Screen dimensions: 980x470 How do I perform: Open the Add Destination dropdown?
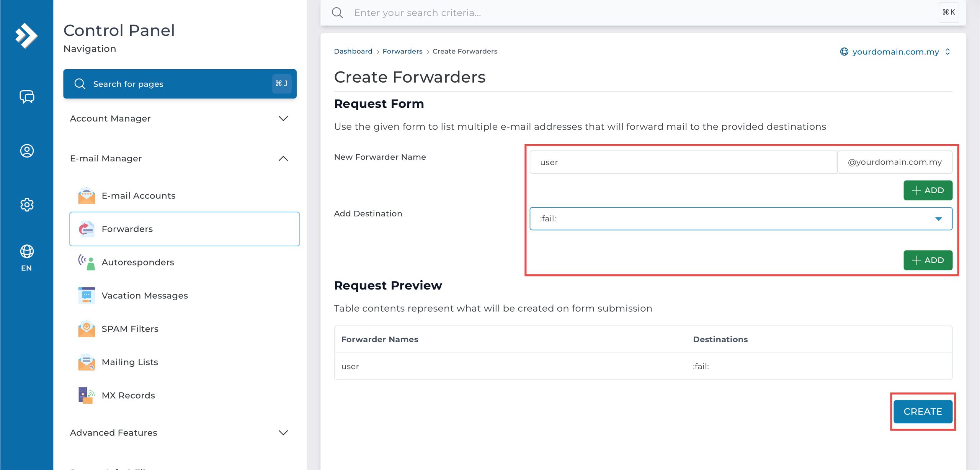pyautogui.click(x=740, y=219)
